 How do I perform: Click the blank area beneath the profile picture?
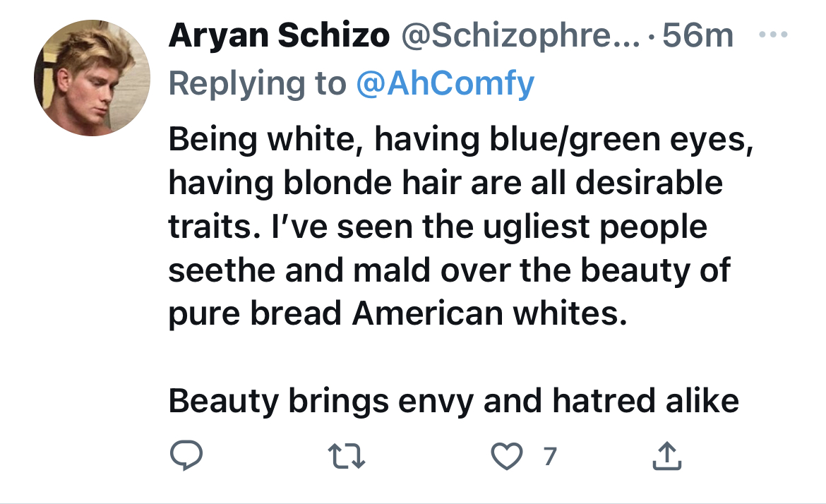click(x=92, y=295)
